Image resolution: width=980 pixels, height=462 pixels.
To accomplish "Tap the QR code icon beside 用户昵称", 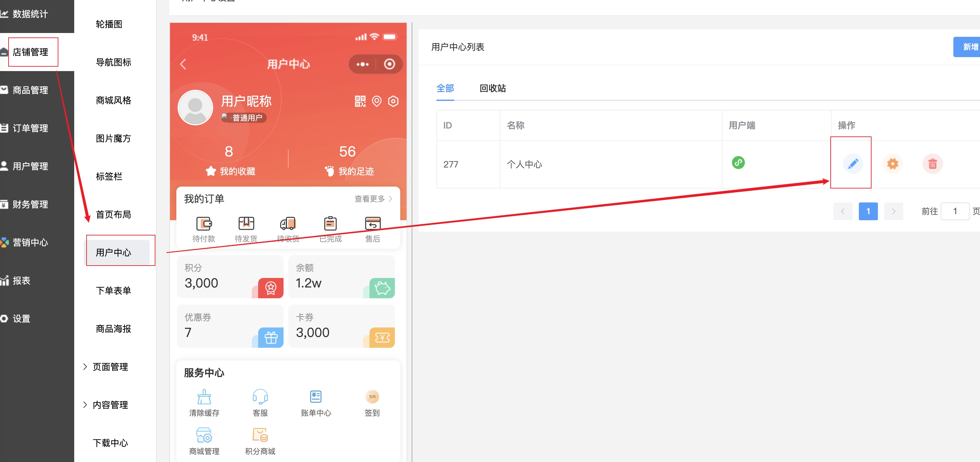I will 360,101.
